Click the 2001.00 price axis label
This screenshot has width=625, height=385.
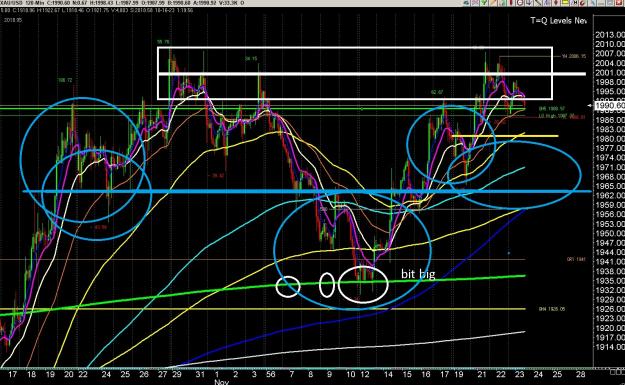(610, 73)
